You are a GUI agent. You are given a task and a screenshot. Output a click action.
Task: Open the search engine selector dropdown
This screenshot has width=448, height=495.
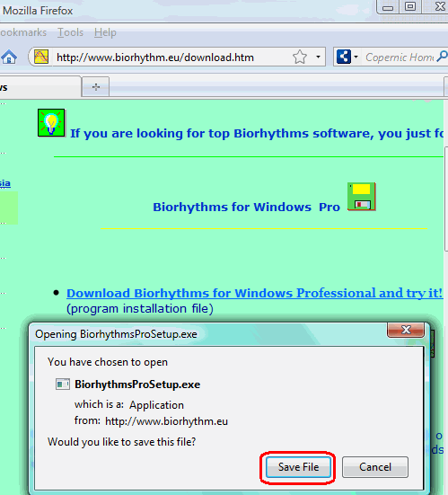356,57
